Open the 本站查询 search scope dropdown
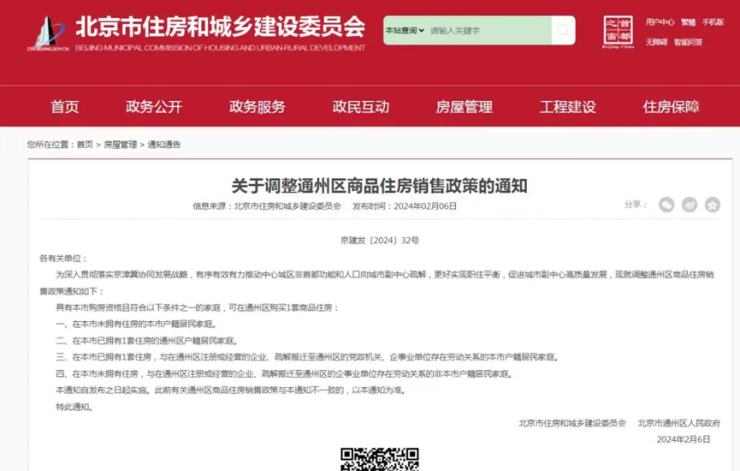The width and height of the screenshot is (740, 471). tap(404, 30)
